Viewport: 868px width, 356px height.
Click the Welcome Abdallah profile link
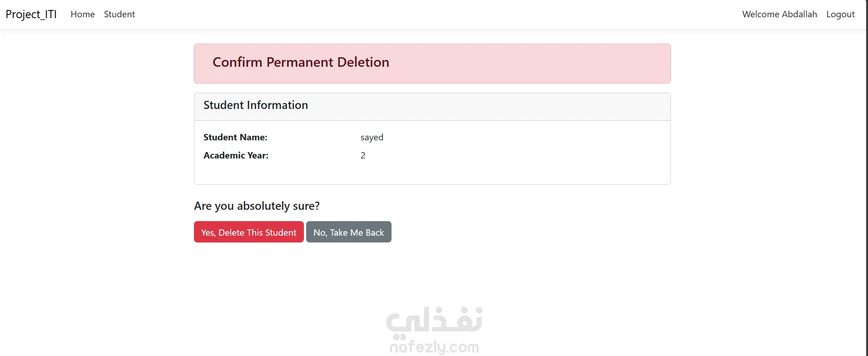(x=779, y=15)
